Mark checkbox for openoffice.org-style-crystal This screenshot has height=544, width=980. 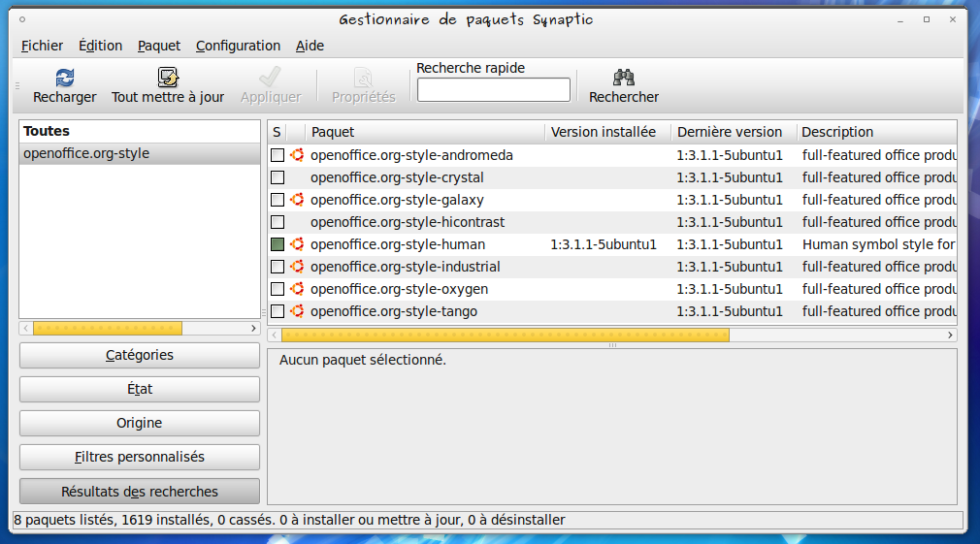pos(278,177)
